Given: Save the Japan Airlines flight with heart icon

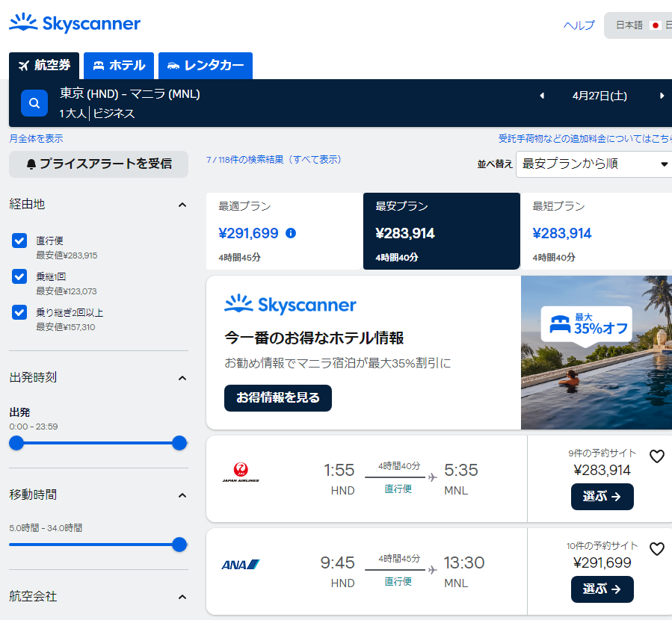Looking at the screenshot, I should point(656,456).
